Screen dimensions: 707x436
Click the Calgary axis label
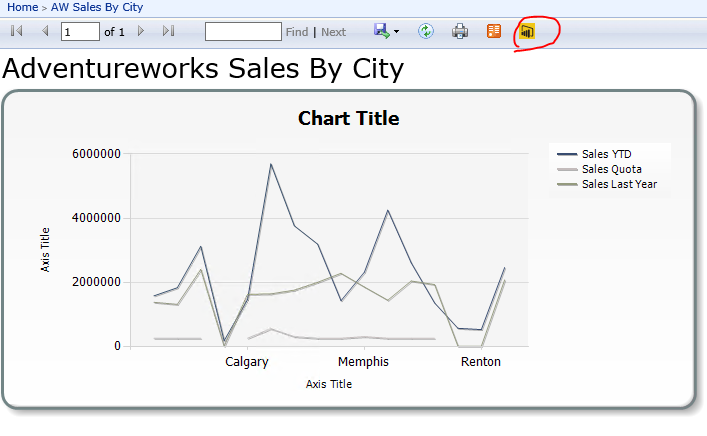click(246, 362)
